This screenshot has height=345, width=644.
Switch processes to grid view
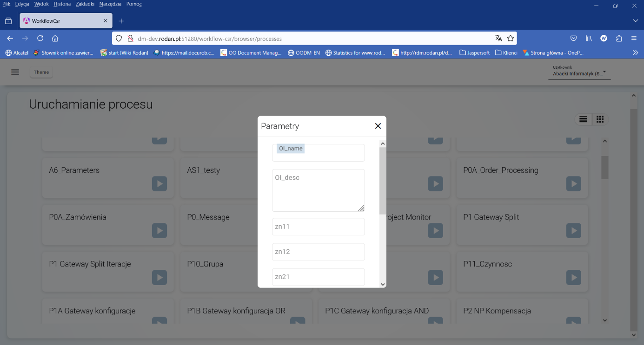tap(600, 119)
